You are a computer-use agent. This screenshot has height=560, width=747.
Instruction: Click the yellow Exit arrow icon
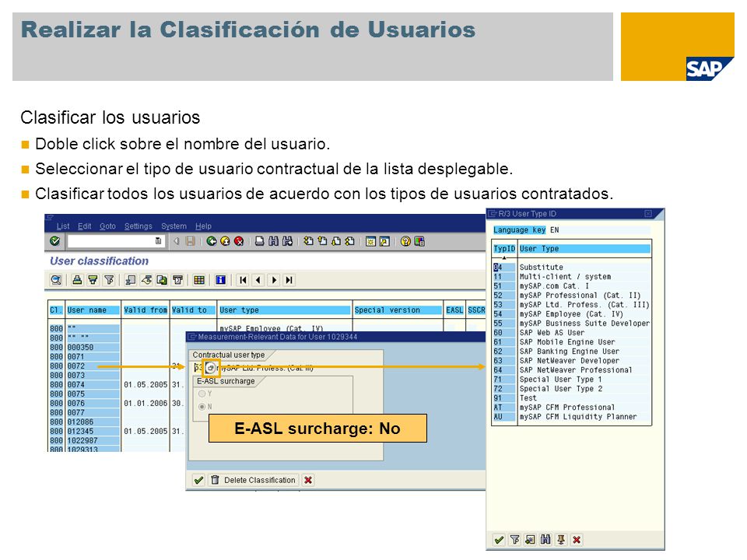click(x=226, y=241)
